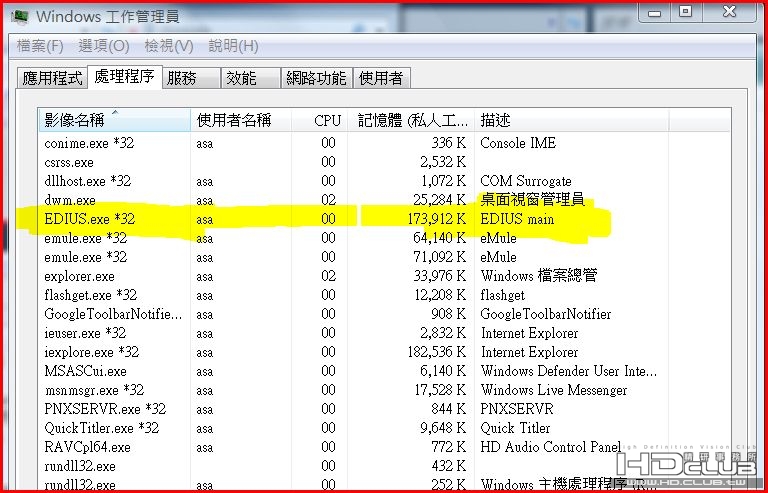Sort by CPU column header
This screenshot has height=493, width=768.
pyautogui.click(x=320, y=120)
